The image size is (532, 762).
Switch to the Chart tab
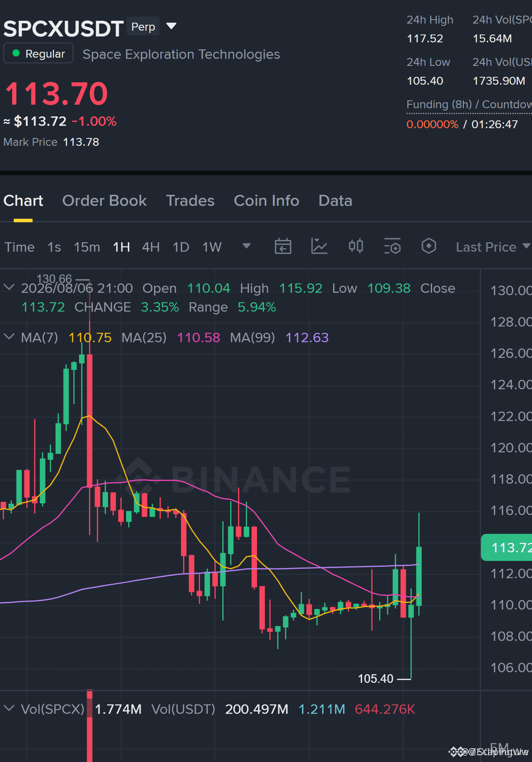23,201
